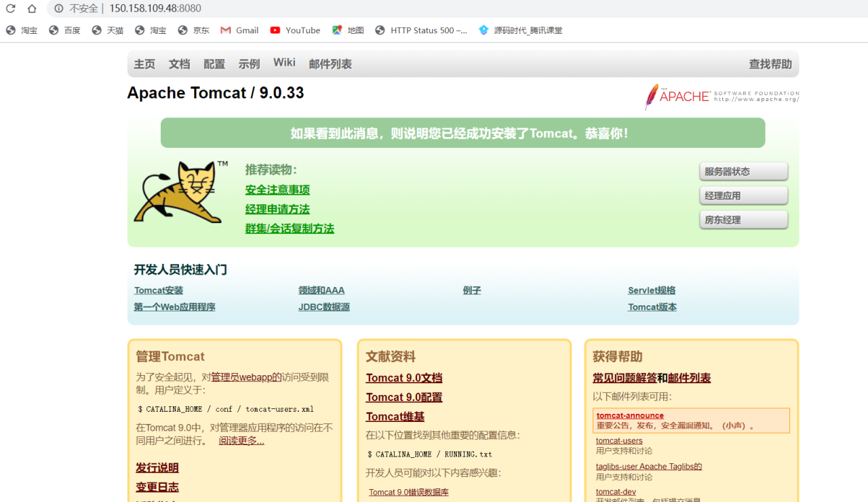Click the HTTP Status 500 bookmark
This screenshot has width=868, height=502.
(x=421, y=30)
